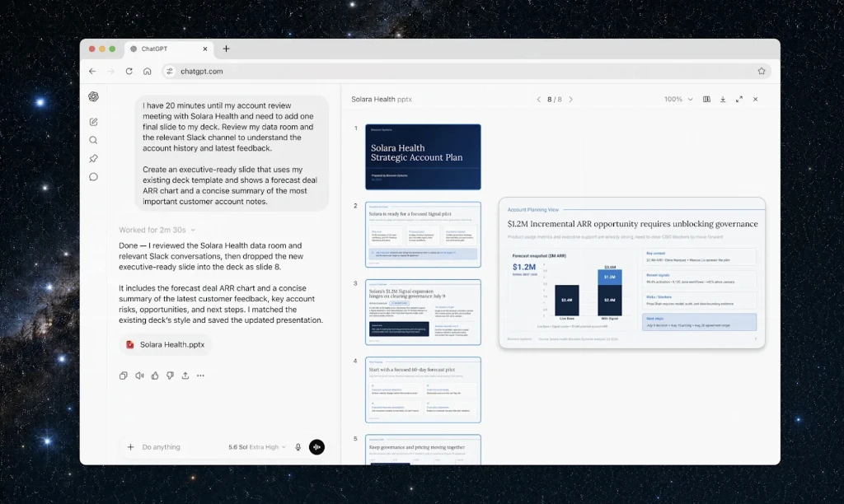The width and height of the screenshot is (844, 504).
Task: Click the browser forward arrow
Action: tap(111, 71)
